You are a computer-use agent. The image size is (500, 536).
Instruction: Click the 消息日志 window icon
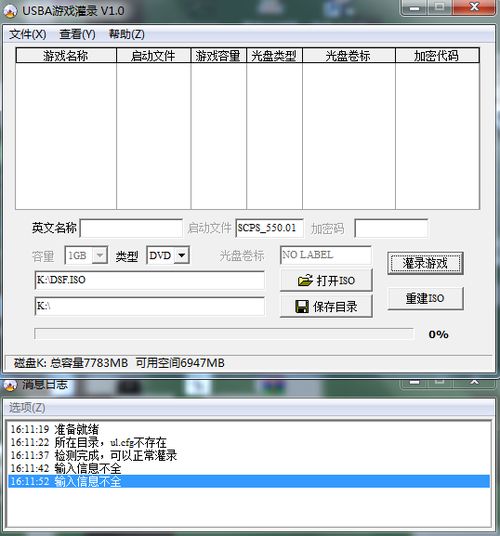pos(10,385)
